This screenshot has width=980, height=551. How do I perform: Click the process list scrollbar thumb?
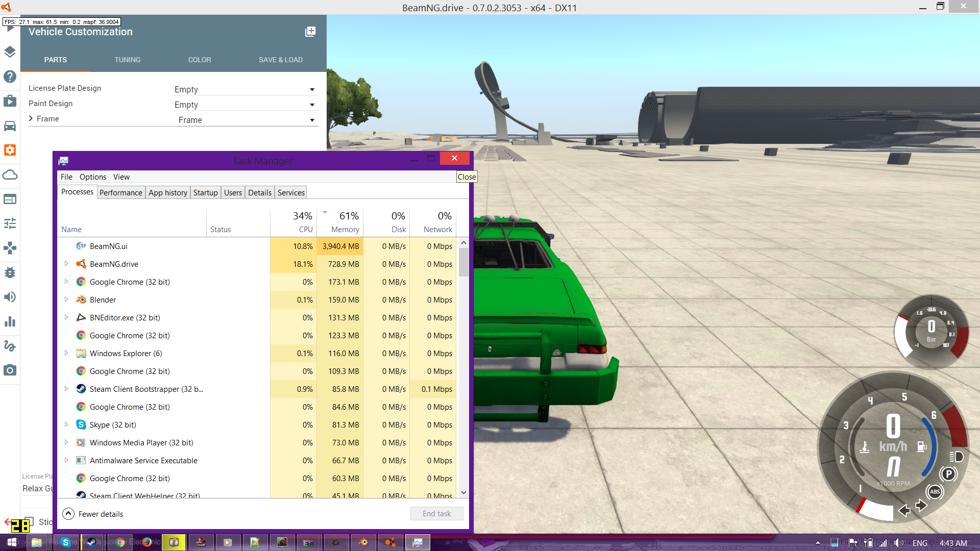(x=463, y=262)
